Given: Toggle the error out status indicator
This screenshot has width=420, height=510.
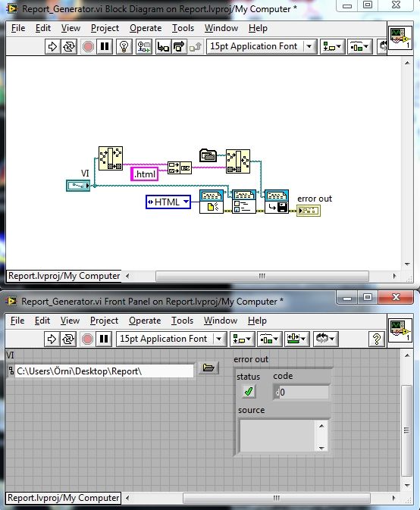Looking at the screenshot, I should click(x=249, y=391).
